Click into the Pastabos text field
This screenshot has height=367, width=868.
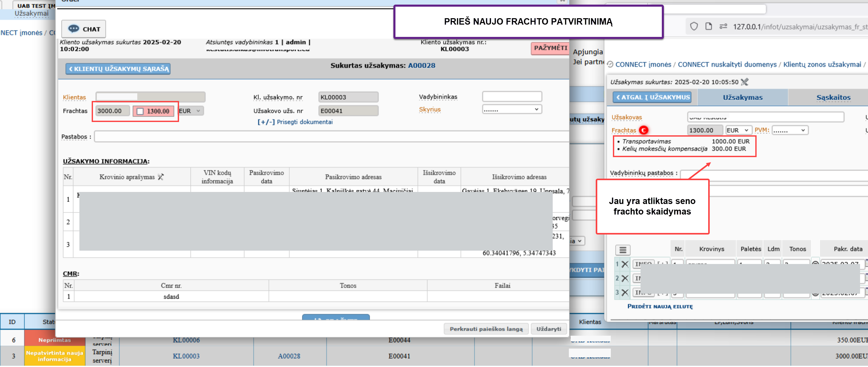pyautogui.click(x=331, y=137)
